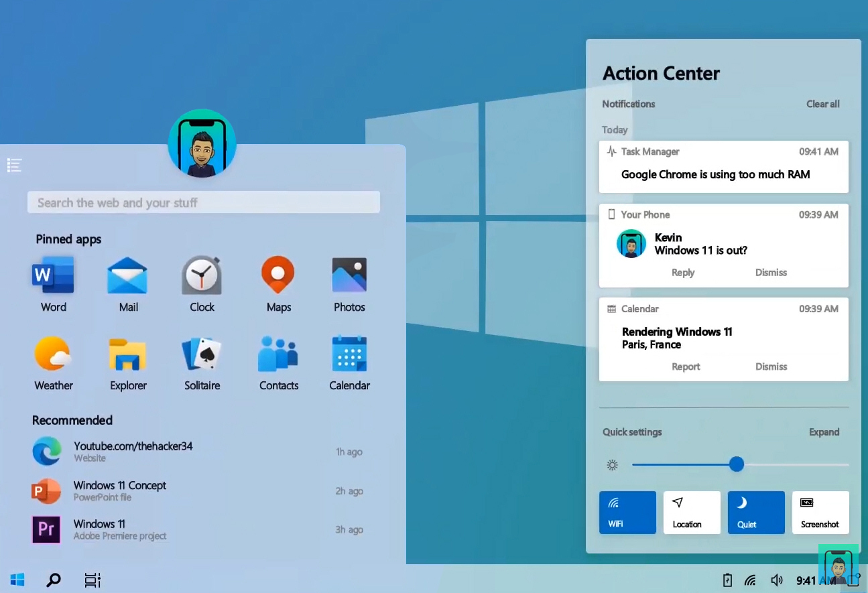This screenshot has width=868, height=593.
Task: Open Windows 11 Concept PowerPoint file
Action: pos(119,490)
